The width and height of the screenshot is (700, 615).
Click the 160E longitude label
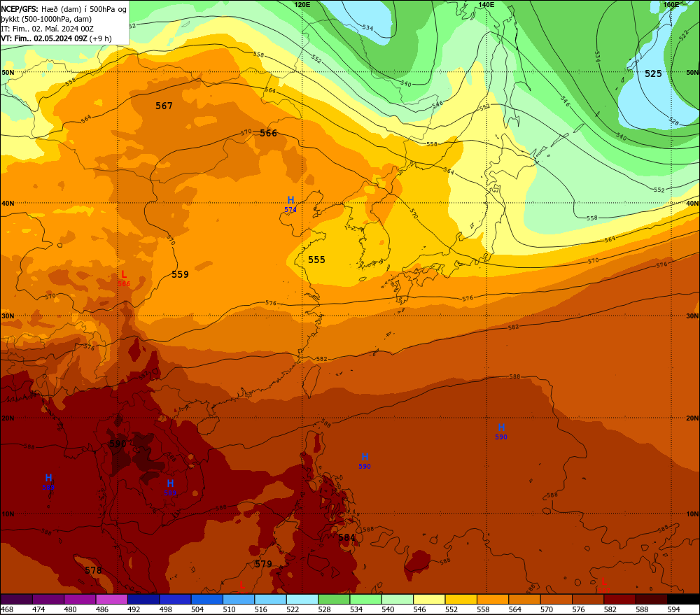click(671, 4)
